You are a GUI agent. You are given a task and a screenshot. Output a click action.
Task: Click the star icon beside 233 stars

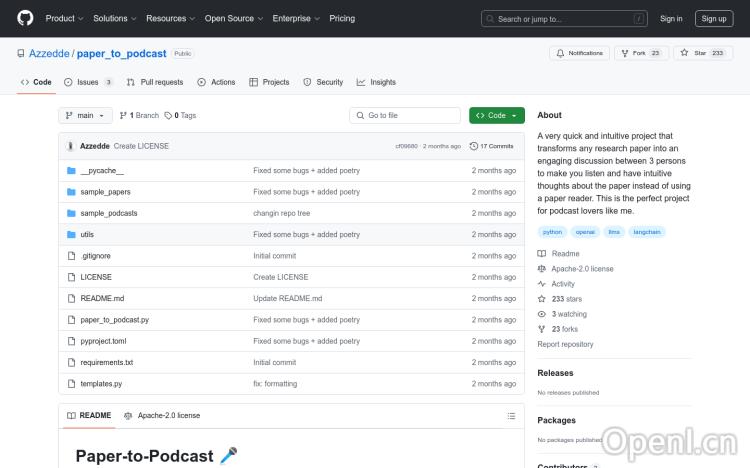(x=541, y=299)
